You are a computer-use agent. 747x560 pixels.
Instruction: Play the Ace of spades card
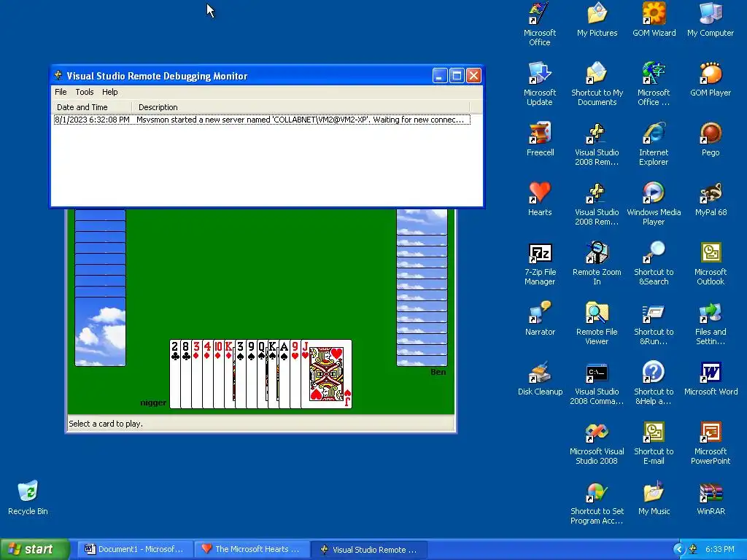[x=285, y=374]
